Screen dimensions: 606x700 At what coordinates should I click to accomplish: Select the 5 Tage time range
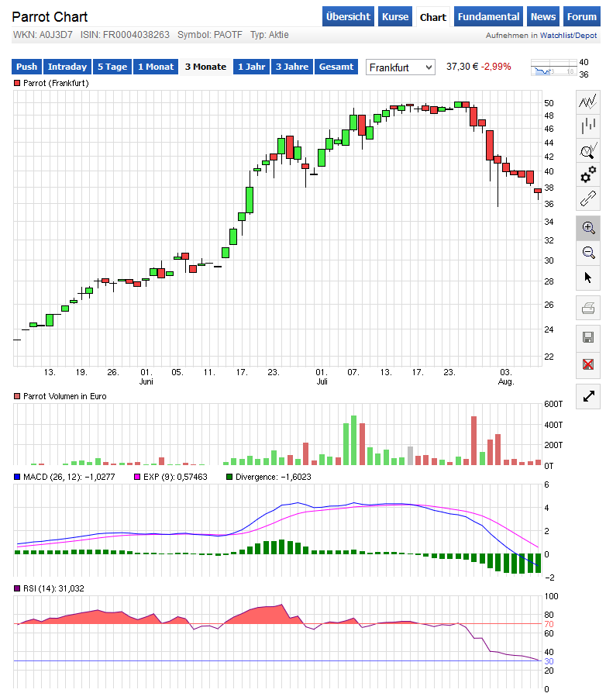pos(112,67)
